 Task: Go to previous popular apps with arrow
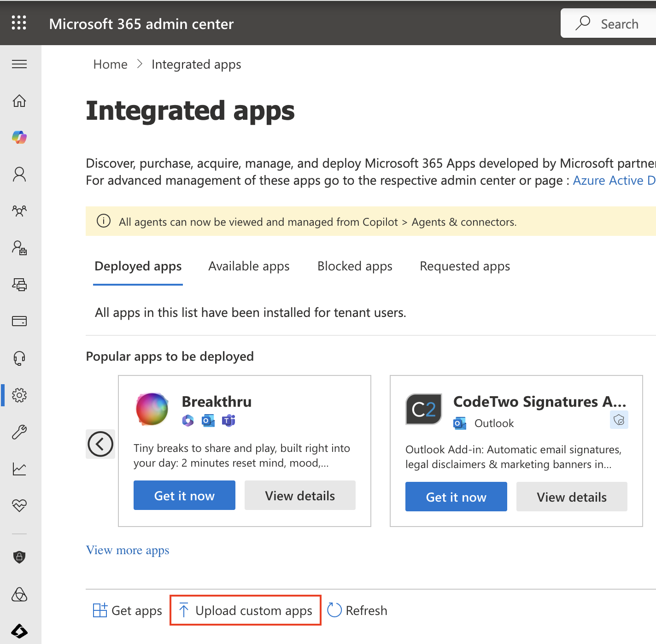pyautogui.click(x=100, y=444)
